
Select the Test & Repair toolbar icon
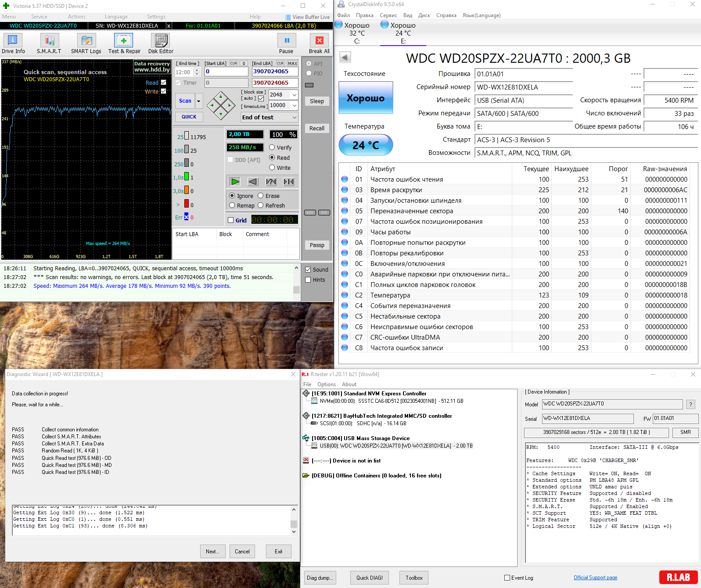(x=124, y=44)
